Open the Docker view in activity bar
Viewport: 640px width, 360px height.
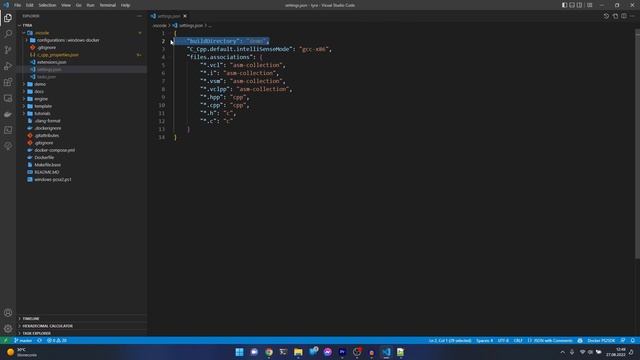[x=8, y=114]
